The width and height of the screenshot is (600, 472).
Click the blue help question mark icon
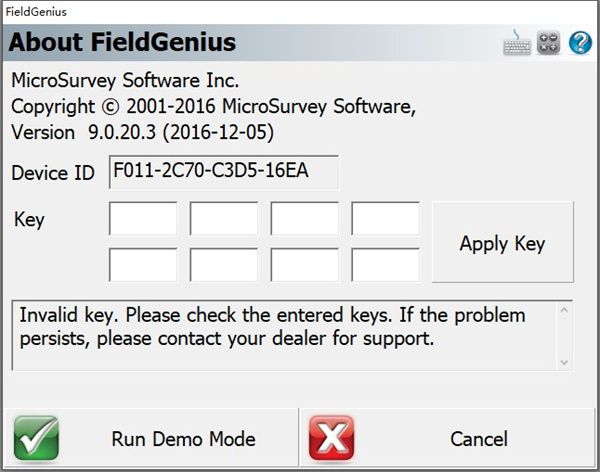pos(580,42)
